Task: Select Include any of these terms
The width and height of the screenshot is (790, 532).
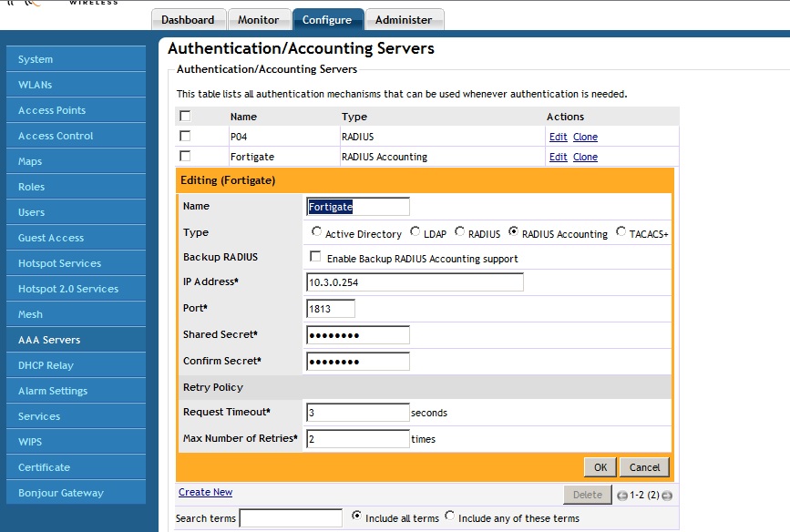Action: (x=449, y=516)
